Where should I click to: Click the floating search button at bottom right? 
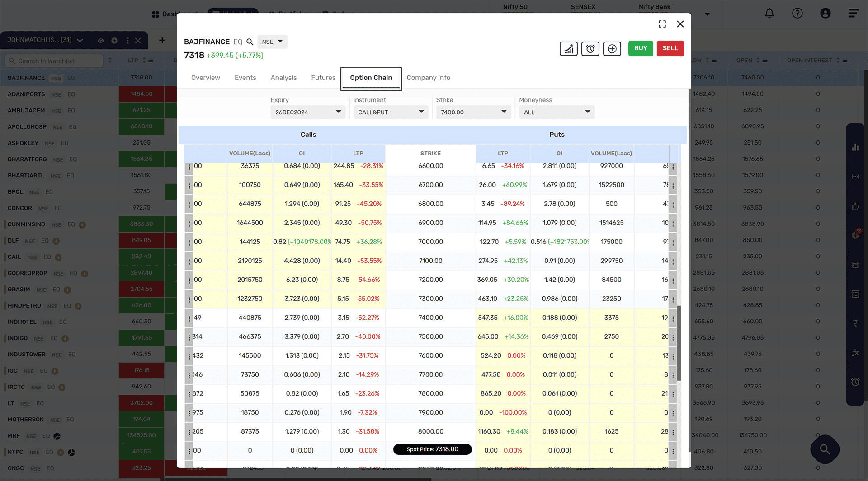(x=825, y=449)
